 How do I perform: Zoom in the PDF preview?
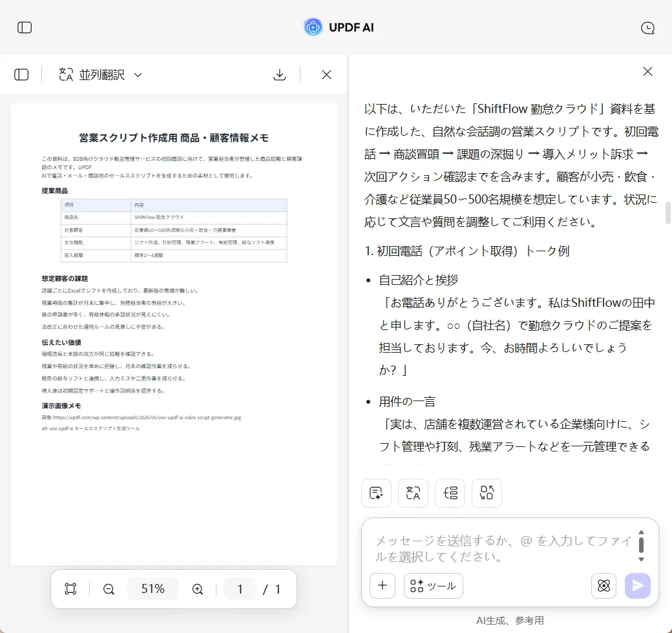pos(198,589)
